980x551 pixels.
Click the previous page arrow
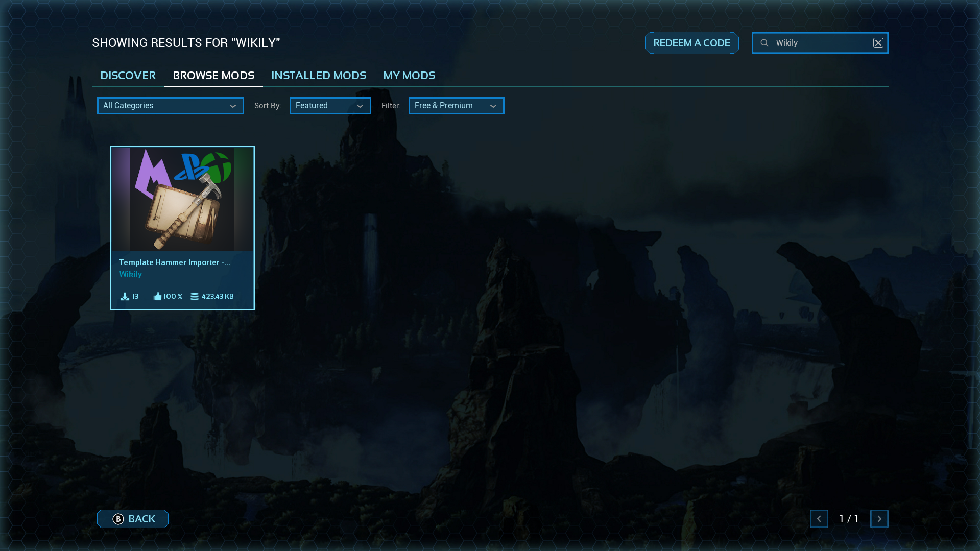[819, 518]
